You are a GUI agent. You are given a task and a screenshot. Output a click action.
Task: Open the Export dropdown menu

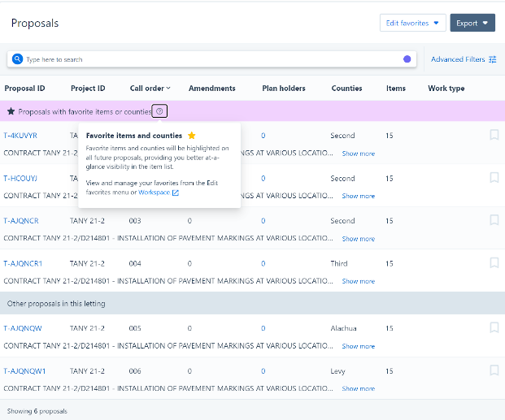[472, 23]
